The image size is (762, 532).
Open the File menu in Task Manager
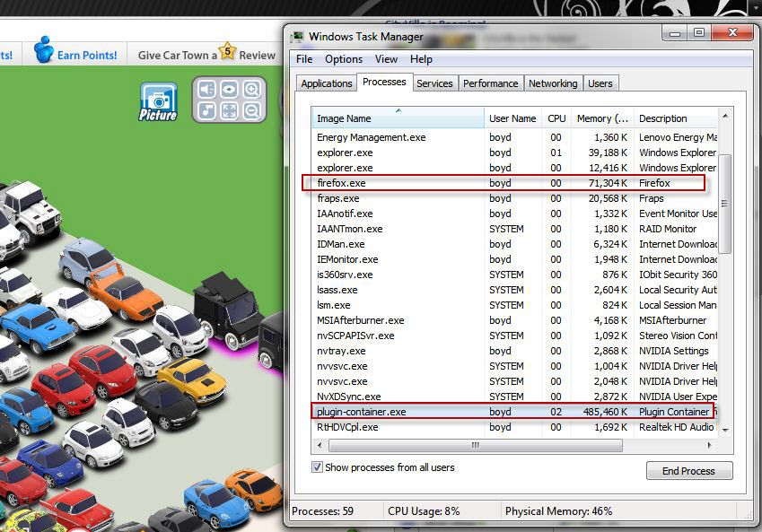click(x=304, y=59)
